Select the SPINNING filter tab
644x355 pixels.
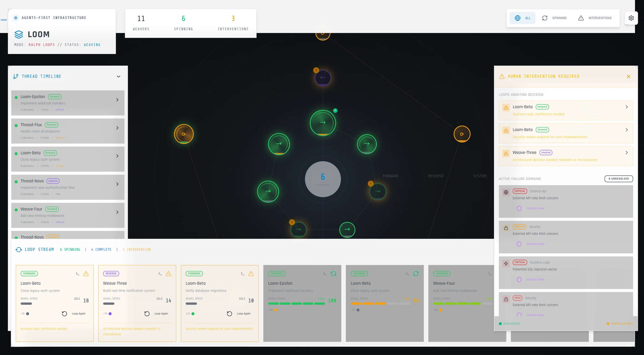(554, 18)
